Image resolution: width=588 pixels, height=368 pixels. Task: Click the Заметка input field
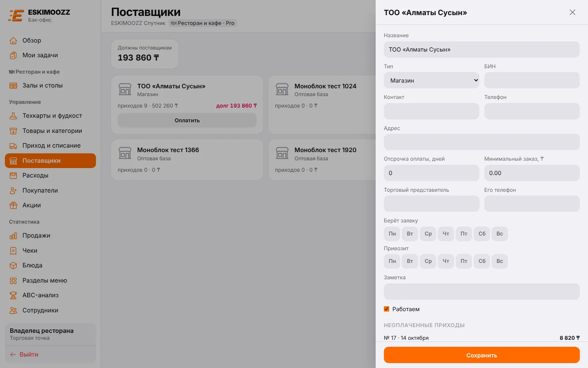tap(482, 292)
